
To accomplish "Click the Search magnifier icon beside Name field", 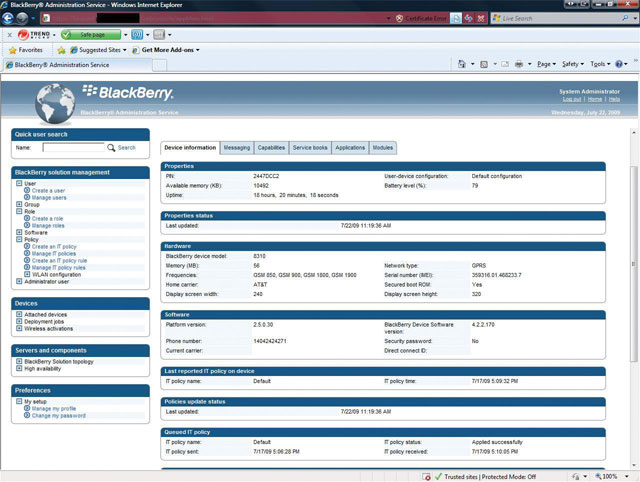I will click(111, 147).
